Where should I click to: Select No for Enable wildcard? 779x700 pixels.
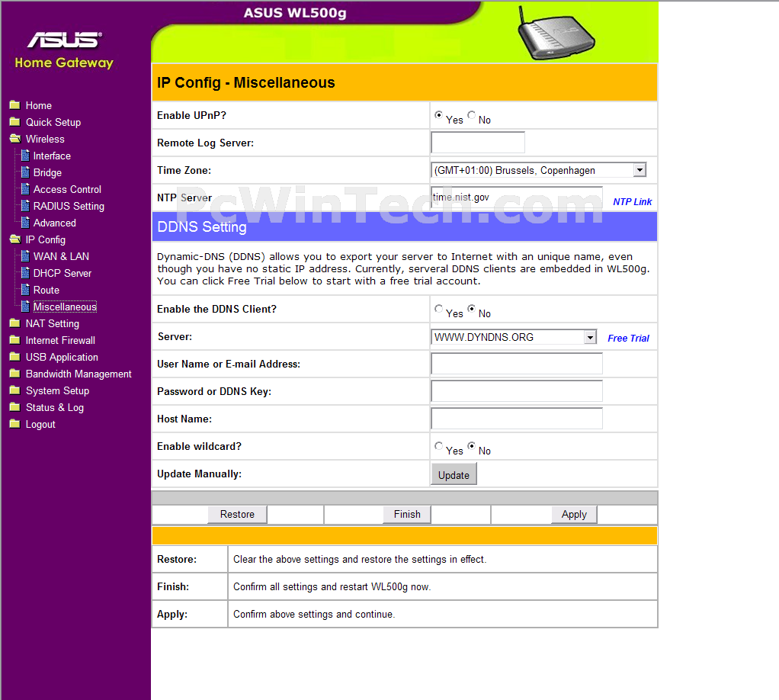point(471,446)
